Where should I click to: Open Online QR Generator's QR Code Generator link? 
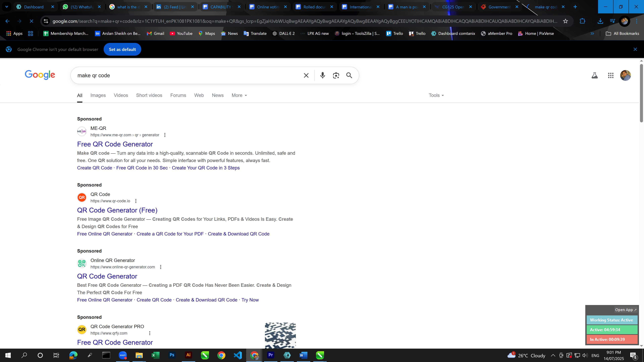(x=107, y=276)
